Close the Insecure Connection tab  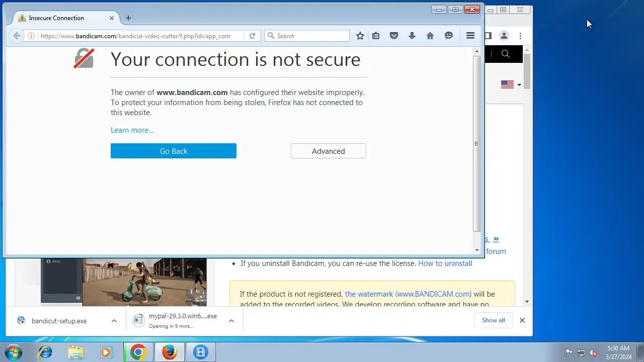click(x=112, y=18)
